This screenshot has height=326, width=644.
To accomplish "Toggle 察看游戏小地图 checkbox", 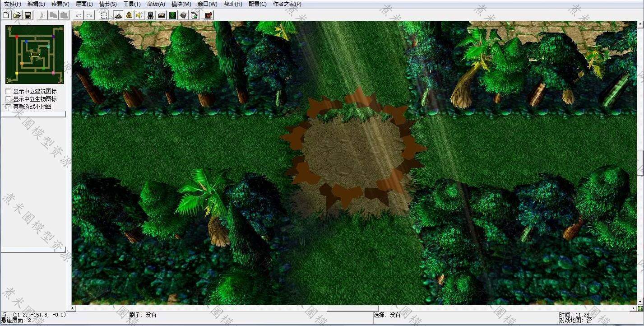I will pos(8,107).
